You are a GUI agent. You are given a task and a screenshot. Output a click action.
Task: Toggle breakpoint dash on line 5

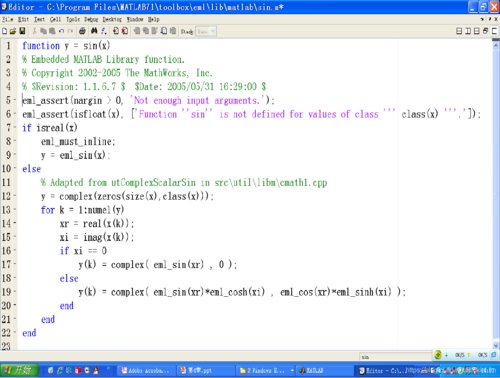pos(15,100)
